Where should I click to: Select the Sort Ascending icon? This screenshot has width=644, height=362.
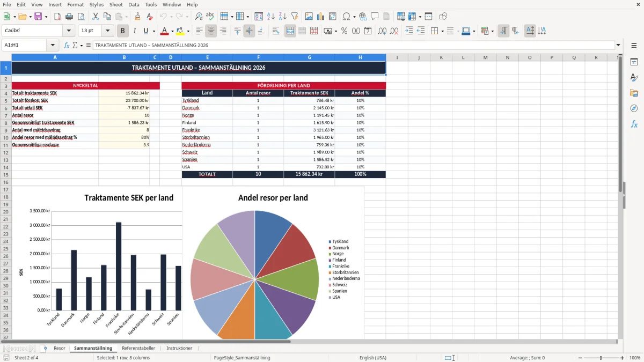pos(270,17)
